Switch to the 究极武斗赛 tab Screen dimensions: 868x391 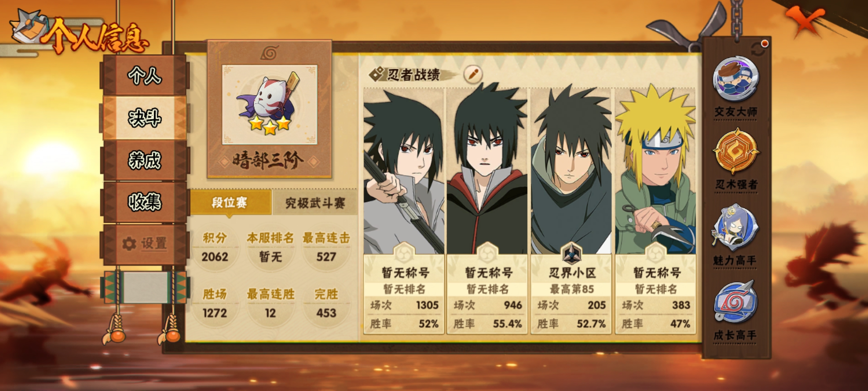coord(315,202)
